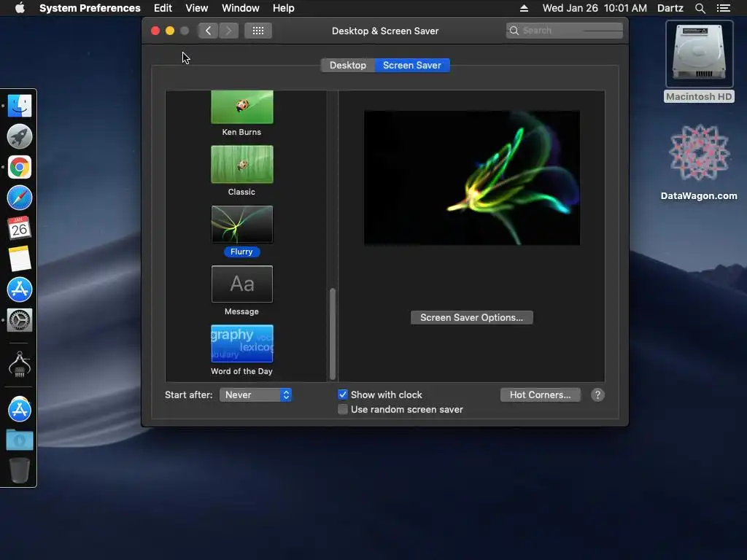Select Word of the Day screen saver
The image size is (747, 560).
point(242,344)
